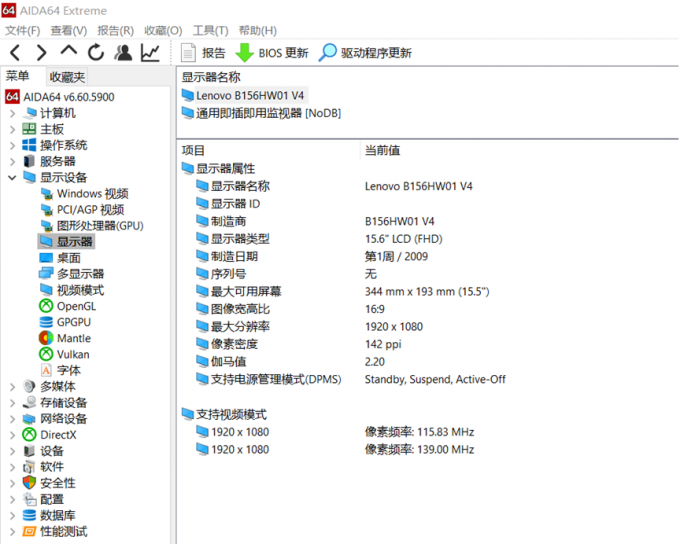Expand the 多媒体 tree node
Screen dimensions: 680x544
(x=12, y=386)
